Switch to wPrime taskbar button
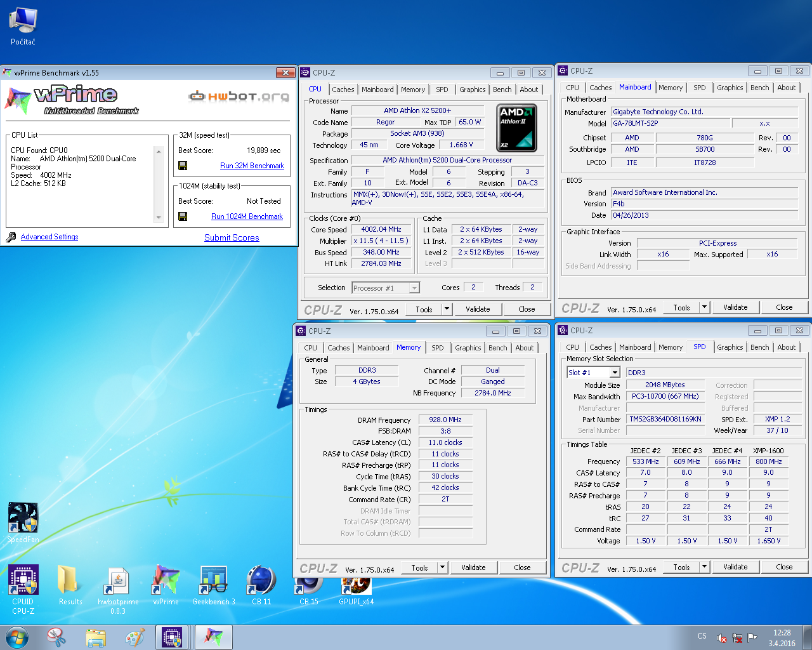812x650 pixels. point(213,637)
